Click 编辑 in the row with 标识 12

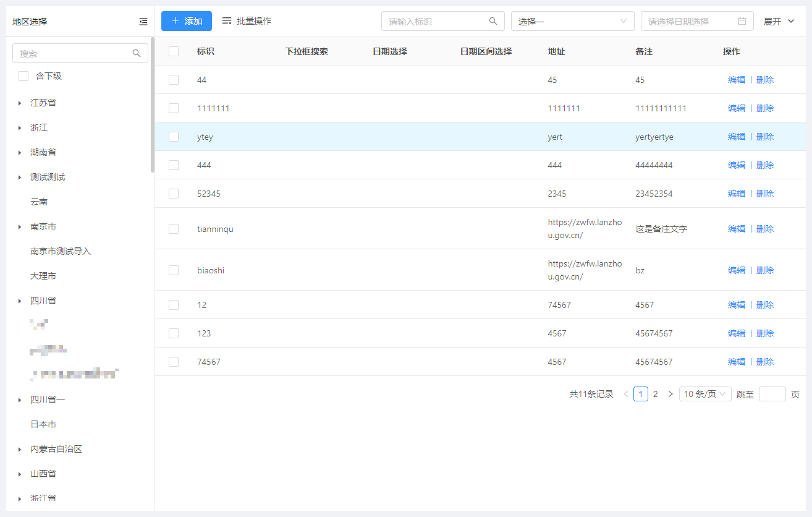737,305
